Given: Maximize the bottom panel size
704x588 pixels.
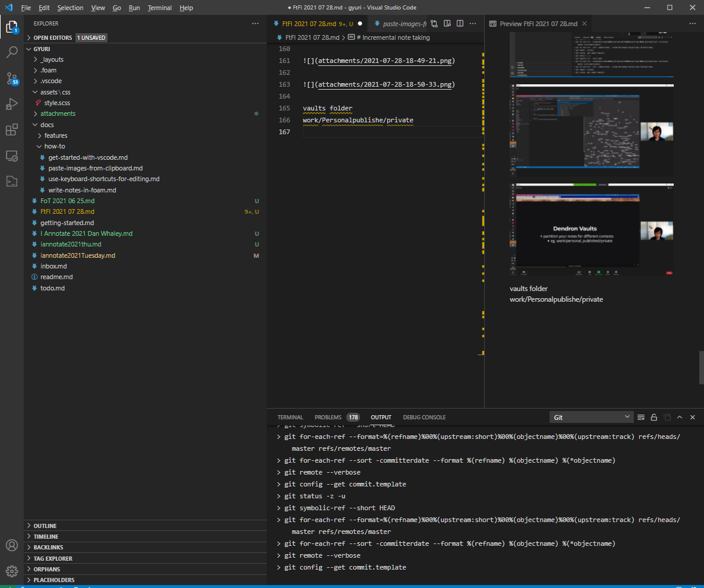Looking at the screenshot, I should click(x=679, y=418).
